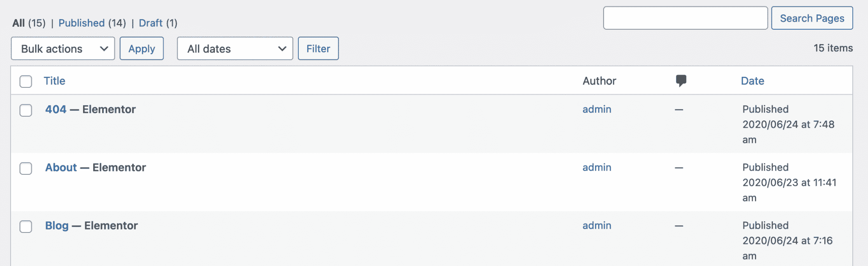This screenshot has width=868, height=266.
Task: Click the admin author link for About page
Action: pos(596,167)
